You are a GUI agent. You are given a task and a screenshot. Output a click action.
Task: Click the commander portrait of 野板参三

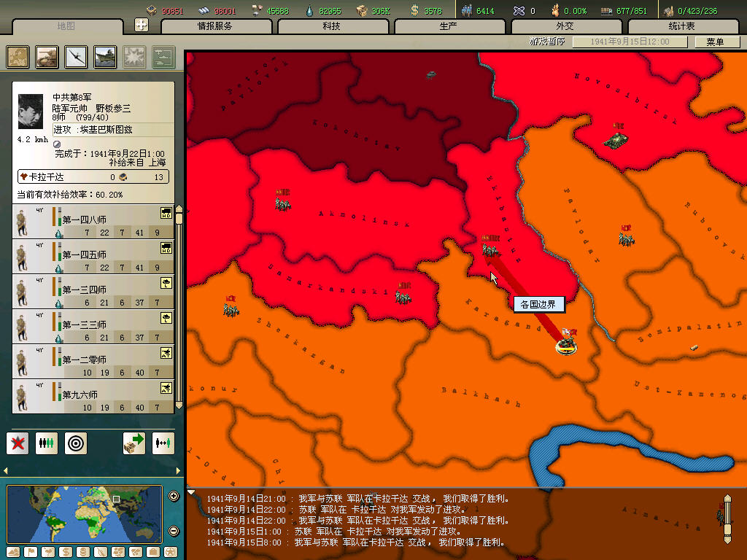(31, 112)
